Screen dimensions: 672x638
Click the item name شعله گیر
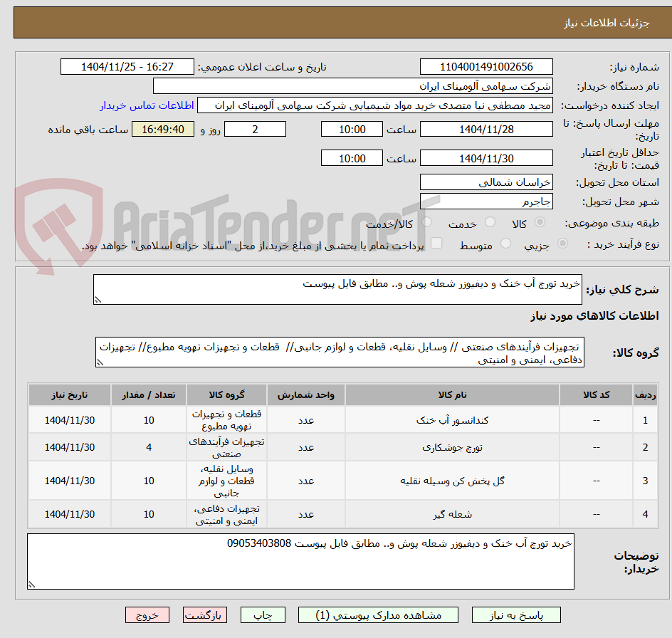click(452, 514)
